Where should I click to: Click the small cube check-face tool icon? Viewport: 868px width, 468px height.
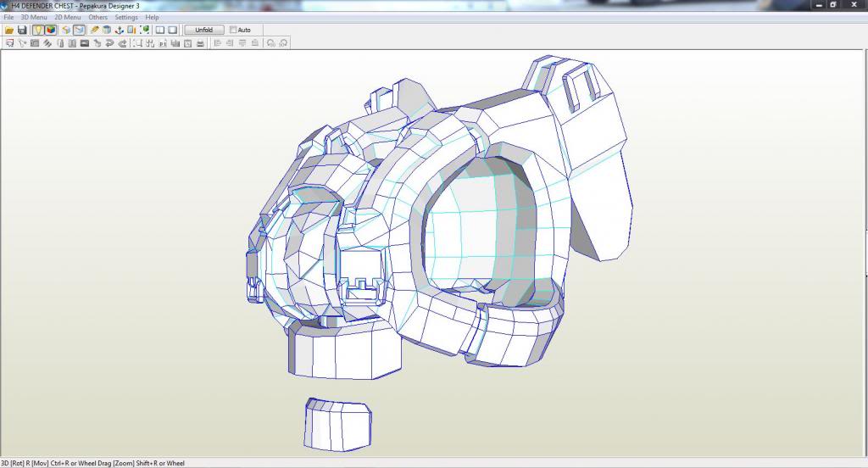point(97,43)
